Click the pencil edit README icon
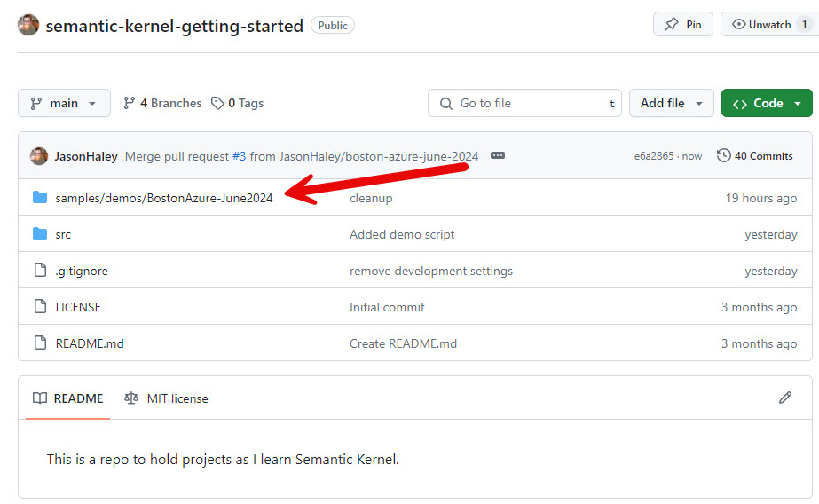 tap(785, 398)
